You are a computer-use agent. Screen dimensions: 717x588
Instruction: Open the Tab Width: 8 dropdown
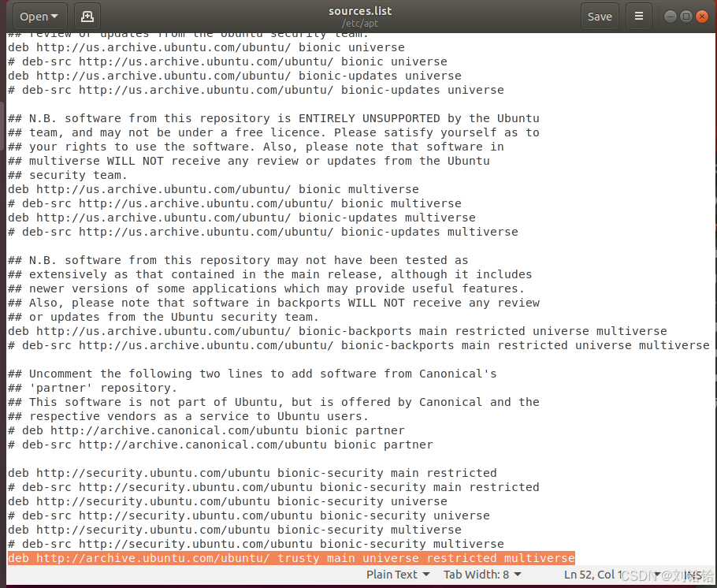(481, 574)
